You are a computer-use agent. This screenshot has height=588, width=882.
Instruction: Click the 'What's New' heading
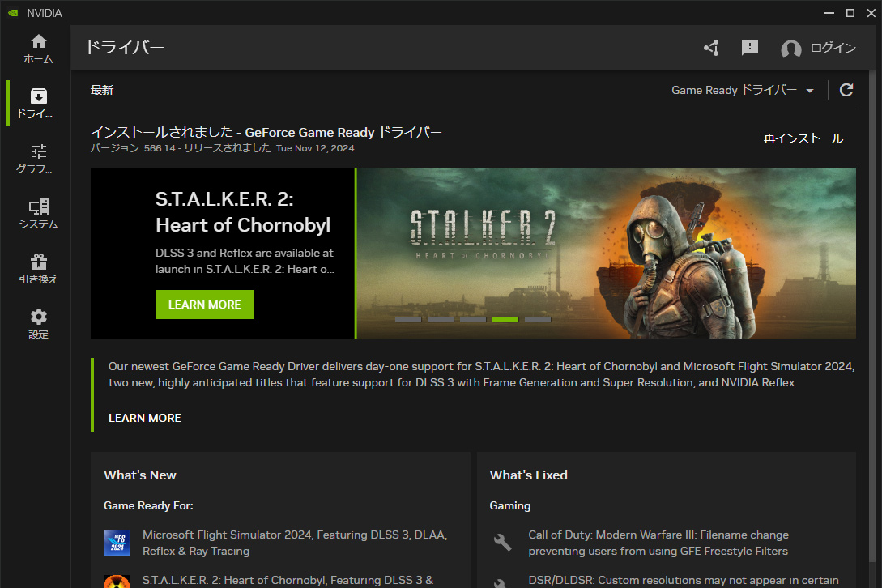(140, 475)
